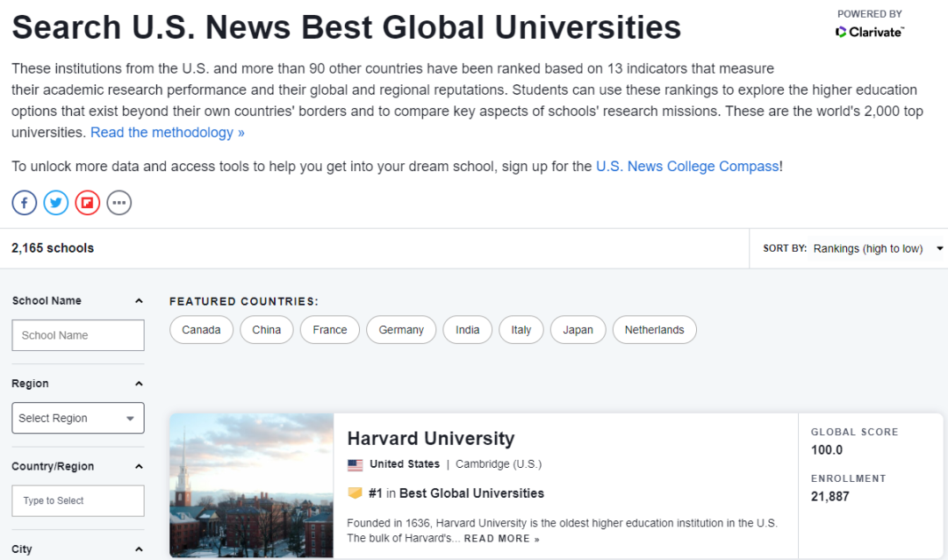This screenshot has height=560, width=948.
Task: Filter by featured country India
Action: pos(467,330)
